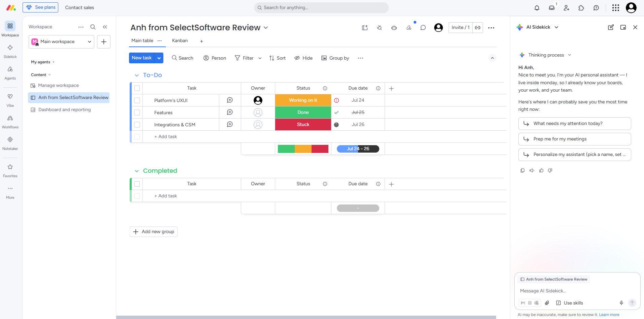The image size is (644, 319).
Task: Click the red Stuck status cell
Action: [303, 125]
